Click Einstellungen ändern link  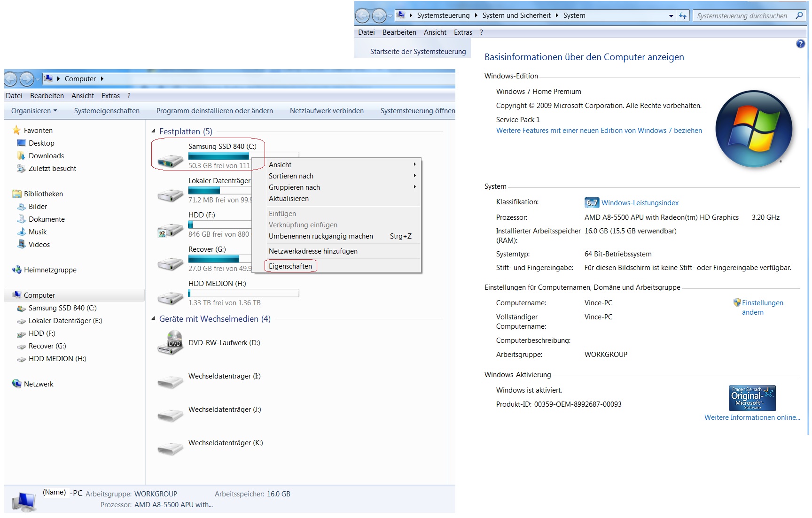(762, 308)
